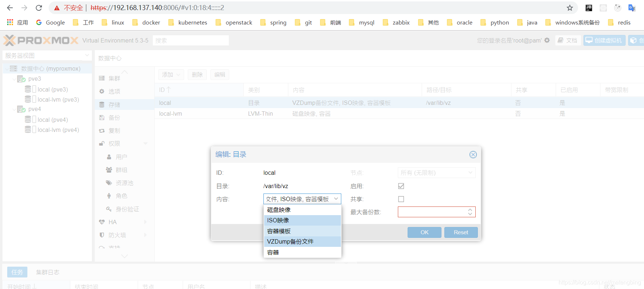
Task: Select the 数据中心 (myproxmox) tree node
Action: coord(47,68)
